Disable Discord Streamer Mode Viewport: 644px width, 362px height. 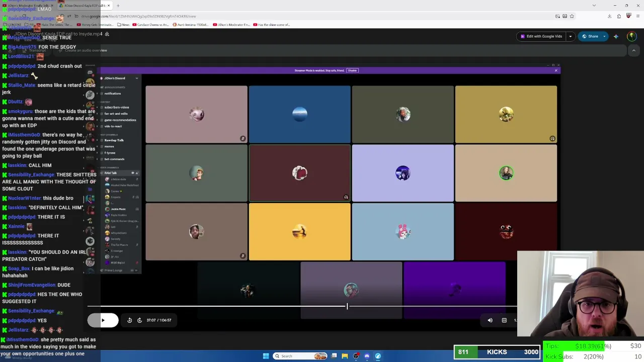352,70
